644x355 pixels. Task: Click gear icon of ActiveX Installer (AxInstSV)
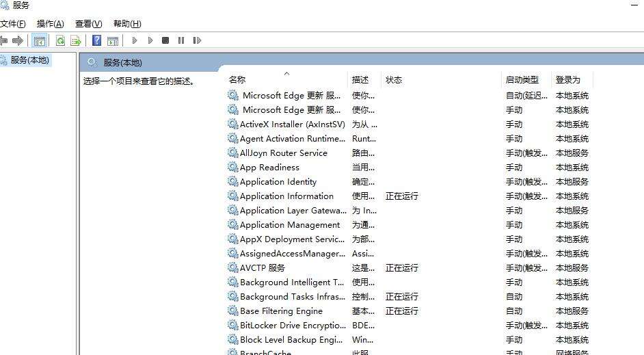(233, 124)
